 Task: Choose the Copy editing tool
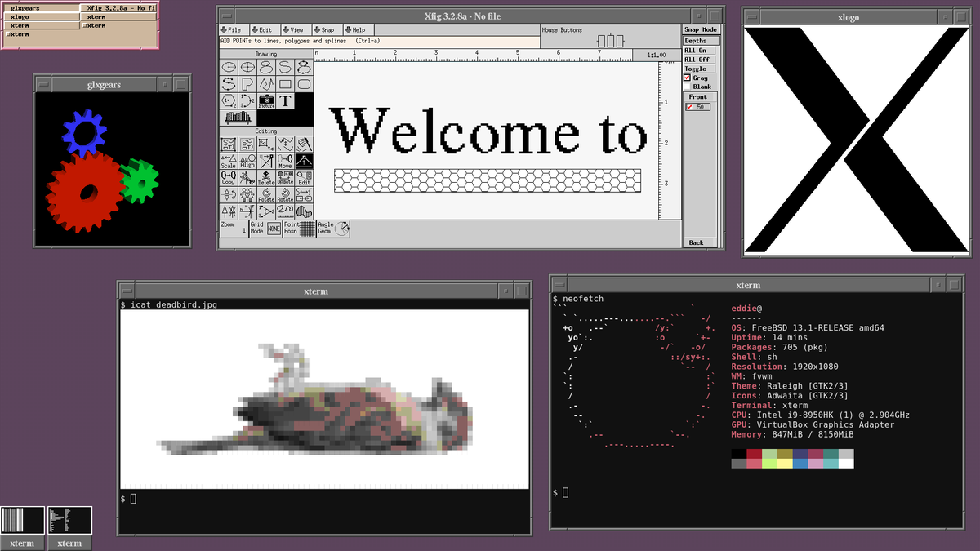[x=229, y=178]
